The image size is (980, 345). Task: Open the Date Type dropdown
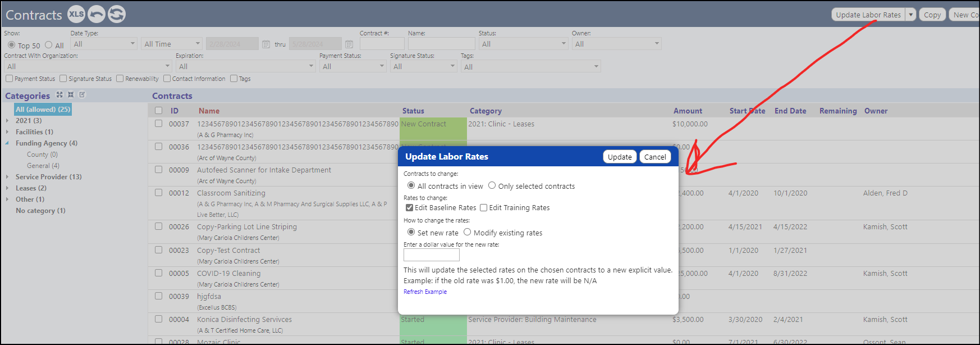pos(104,44)
